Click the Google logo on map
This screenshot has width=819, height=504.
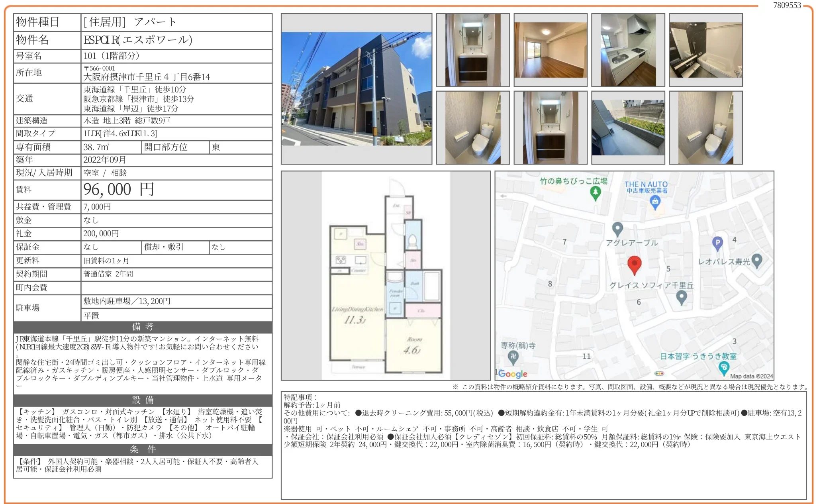click(512, 374)
